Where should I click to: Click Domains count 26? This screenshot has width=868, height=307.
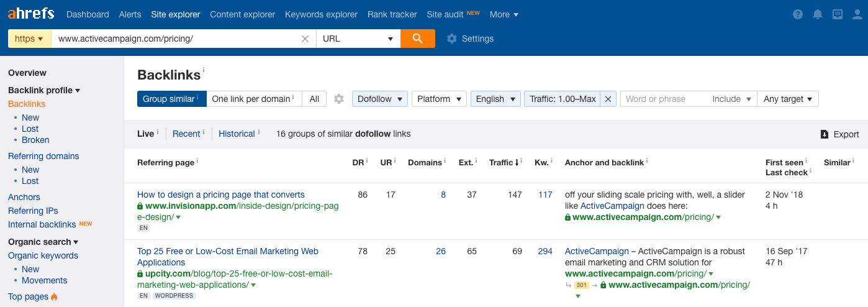(441, 251)
